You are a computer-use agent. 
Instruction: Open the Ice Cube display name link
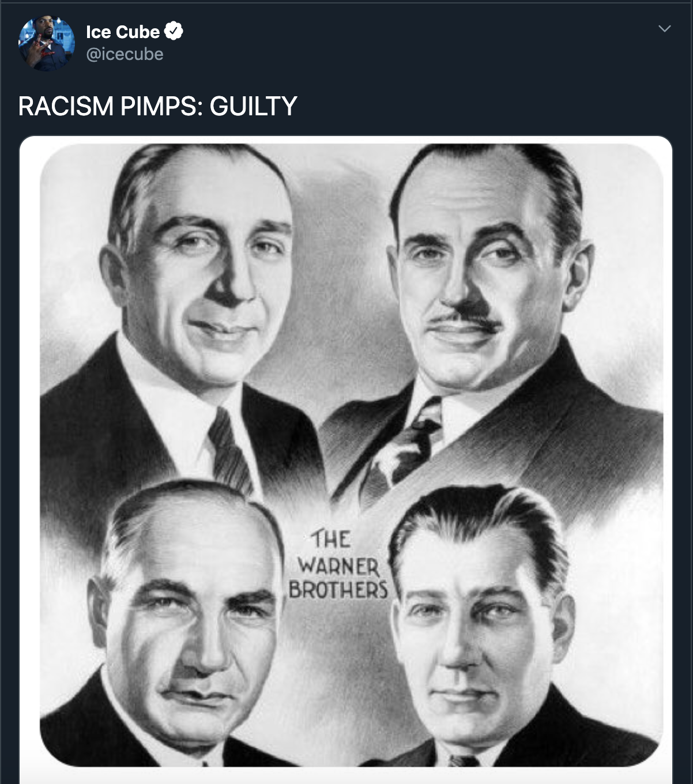(x=123, y=32)
